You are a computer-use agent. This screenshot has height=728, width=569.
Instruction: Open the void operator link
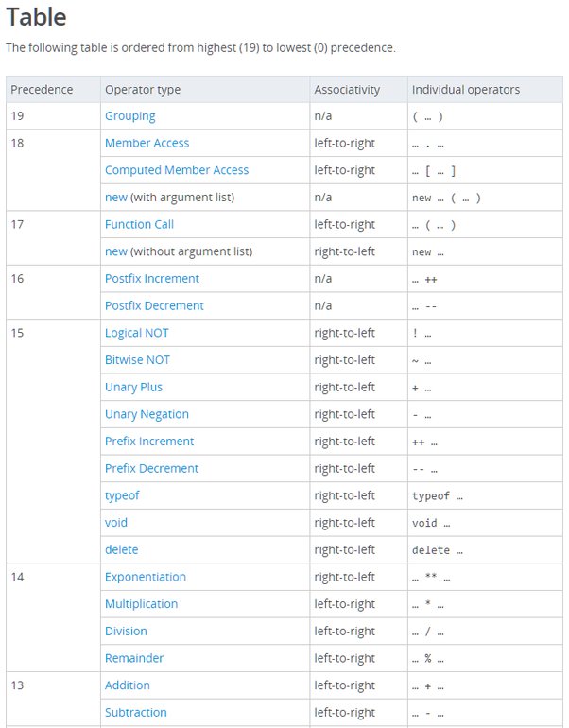tap(116, 522)
